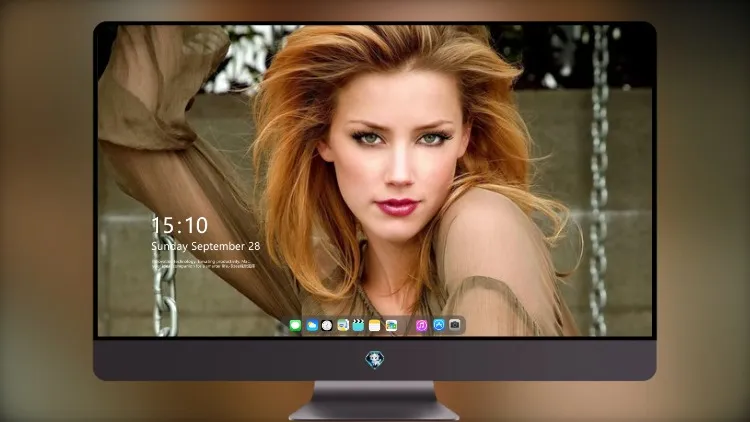Open the Notes app in the dock
Image resolution: width=750 pixels, height=422 pixels.
(375, 326)
